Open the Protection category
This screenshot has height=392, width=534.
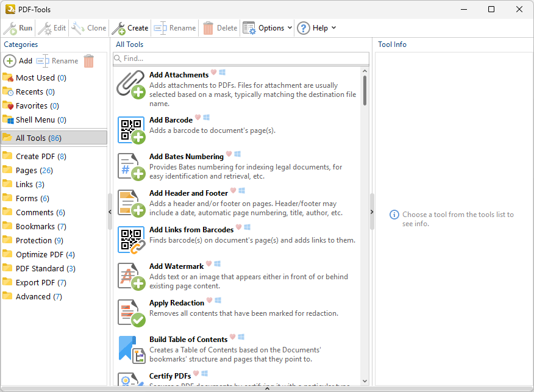54,240
